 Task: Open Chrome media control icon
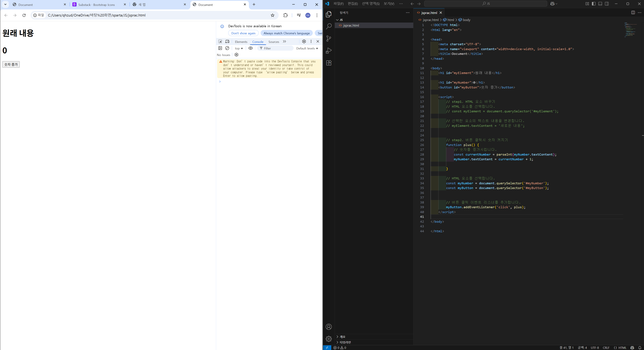tap(299, 15)
